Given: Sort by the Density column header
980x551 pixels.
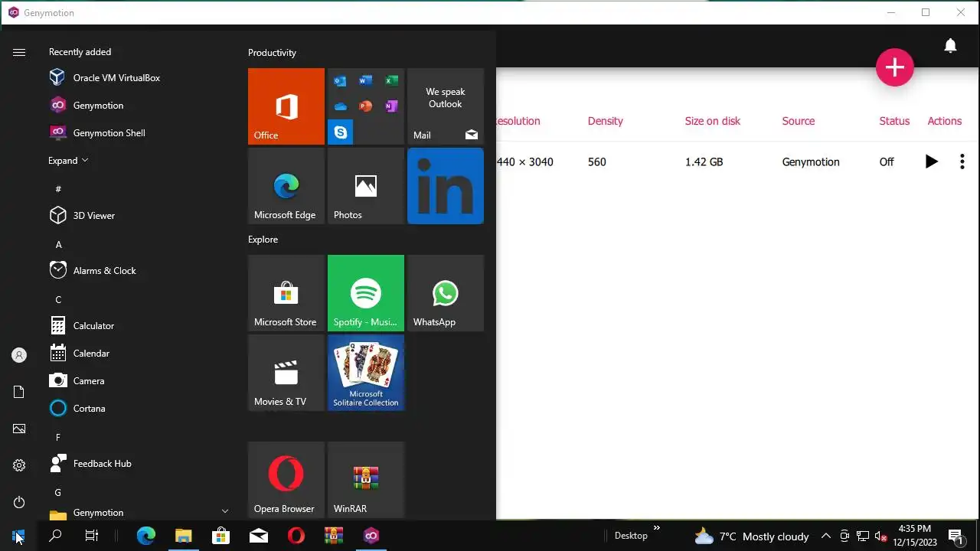Looking at the screenshot, I should 605,121.
